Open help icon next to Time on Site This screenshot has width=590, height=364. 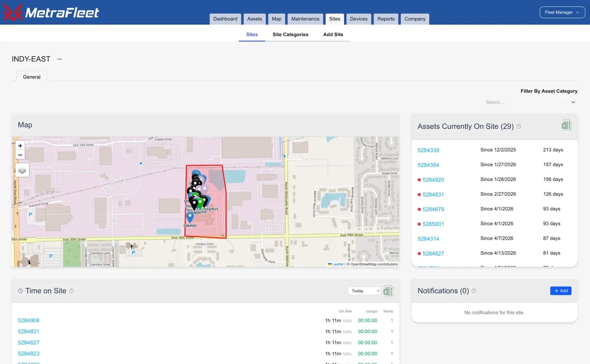71,291
